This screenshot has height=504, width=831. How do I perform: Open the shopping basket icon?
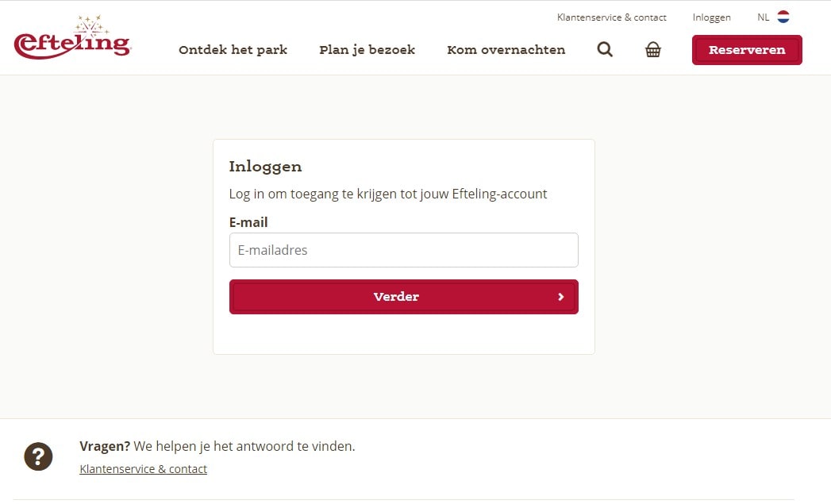point(653,49)
